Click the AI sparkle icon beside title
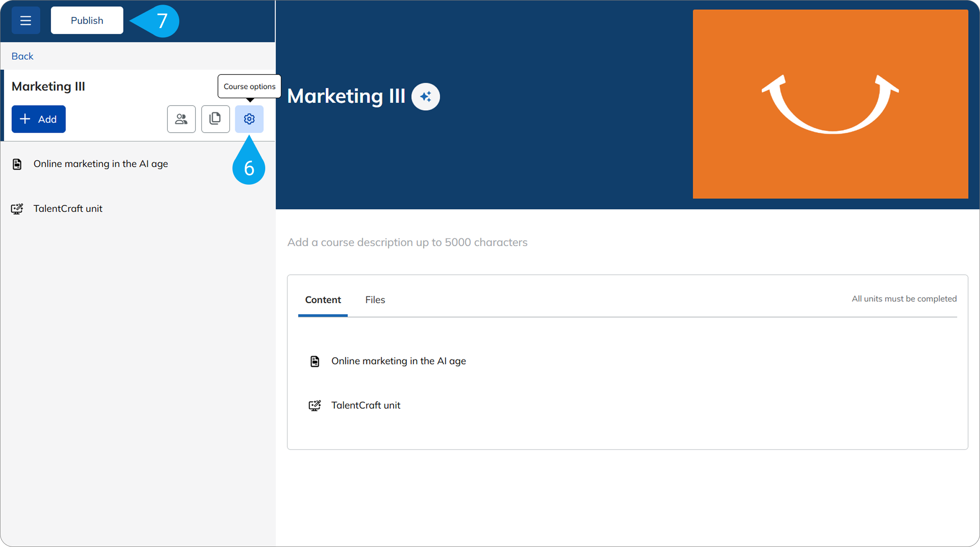Screen dimensions: 980x547 pyautogui.click(x=425, y=97)
